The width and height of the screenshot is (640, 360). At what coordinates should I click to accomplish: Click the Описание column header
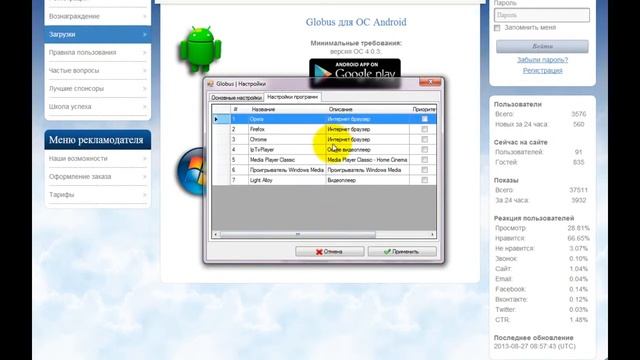tap(368, 109)
